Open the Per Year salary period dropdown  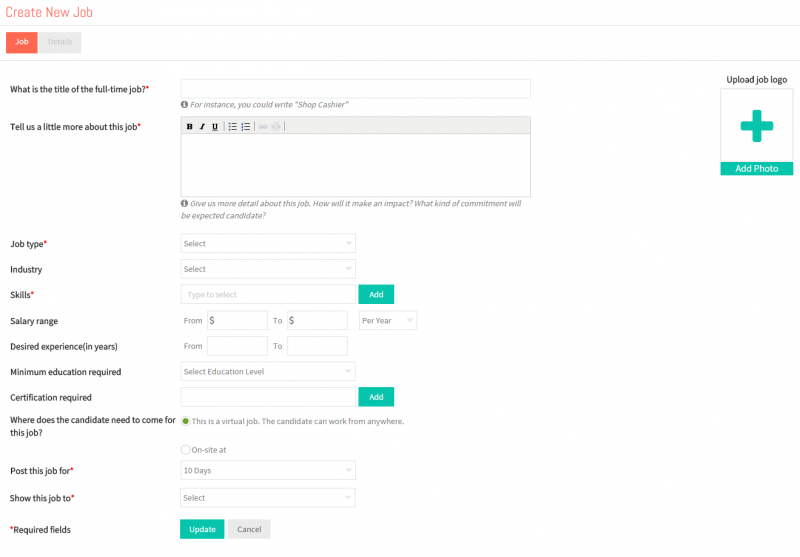pos(388,320)
